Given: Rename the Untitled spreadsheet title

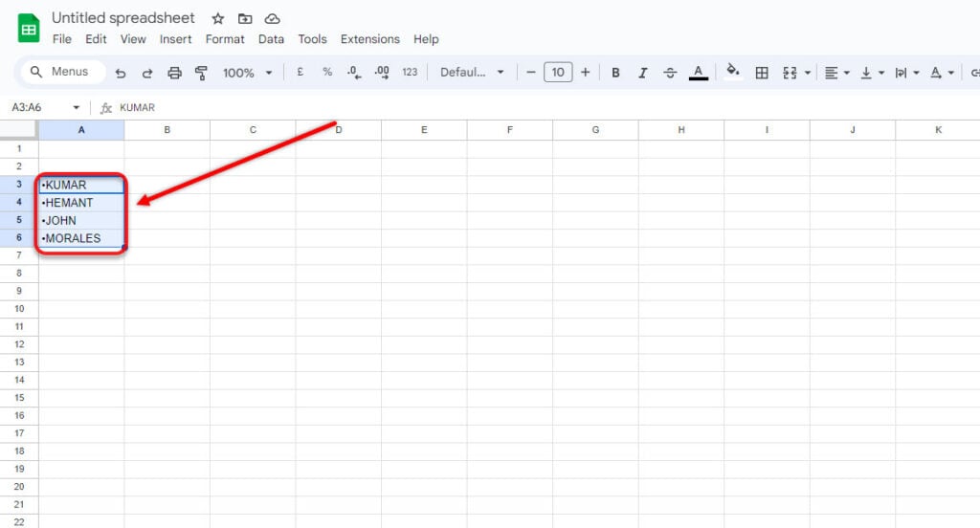Looking at the screenshot, I should [123, 18].
